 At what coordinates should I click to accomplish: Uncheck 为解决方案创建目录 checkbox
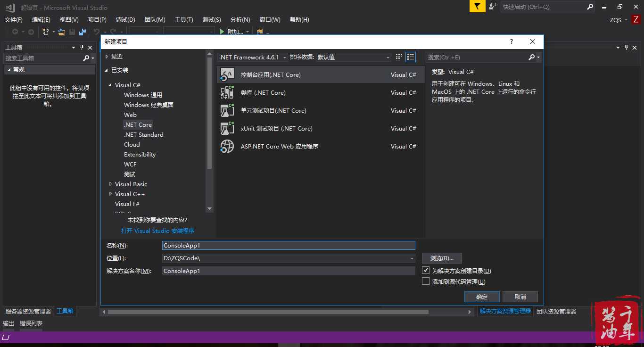click(x=426, y=271)
